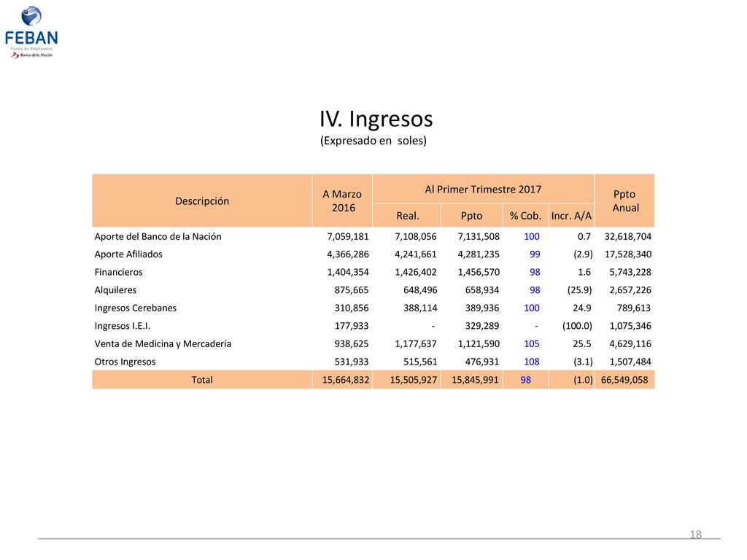Click the (25.9) increment value
The width and height of the screenshot is (747, 560).
[579, 290]
